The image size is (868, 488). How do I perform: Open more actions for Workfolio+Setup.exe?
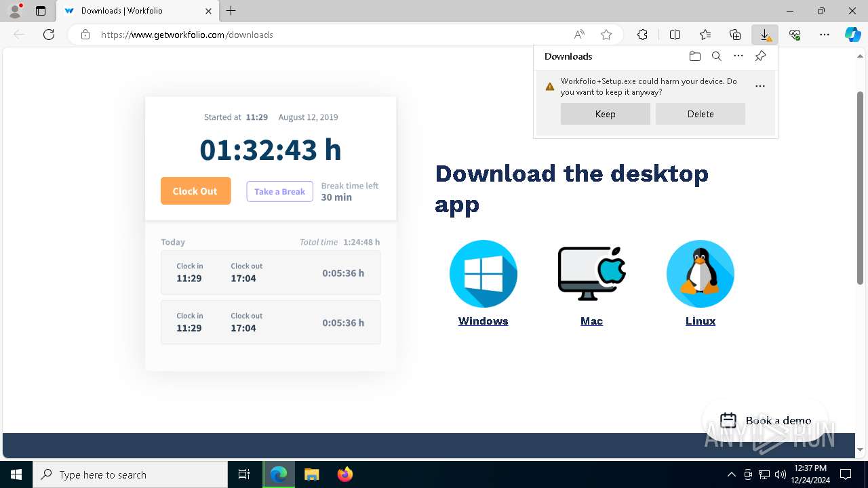760,86
